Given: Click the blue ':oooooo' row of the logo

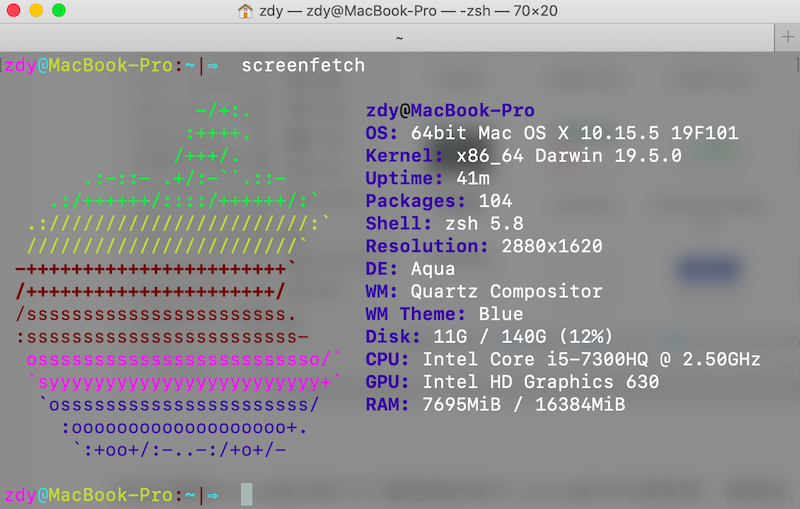Looking at the screenshot, I should [184, 427].
